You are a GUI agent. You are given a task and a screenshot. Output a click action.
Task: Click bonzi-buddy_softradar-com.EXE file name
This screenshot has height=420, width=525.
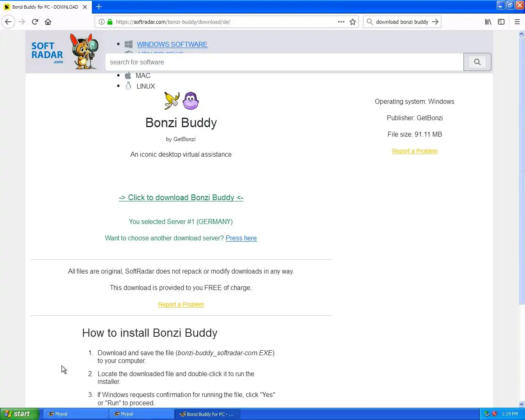point(225,353)
